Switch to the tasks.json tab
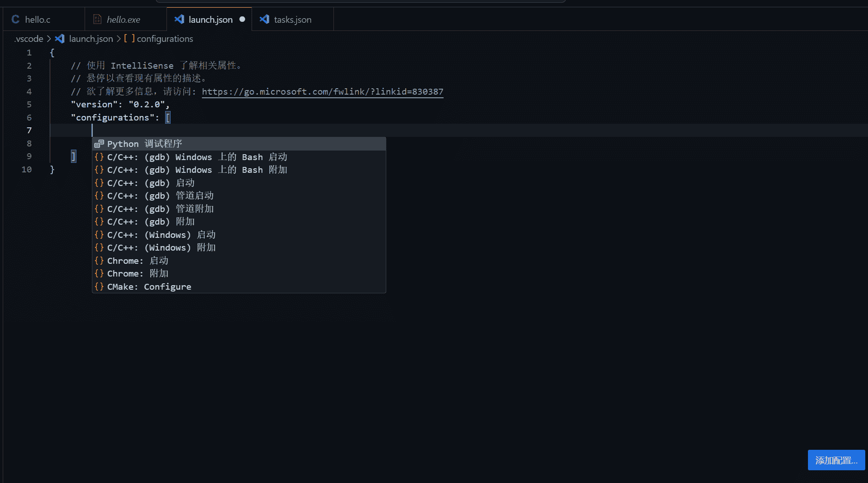 coord(293,20)
